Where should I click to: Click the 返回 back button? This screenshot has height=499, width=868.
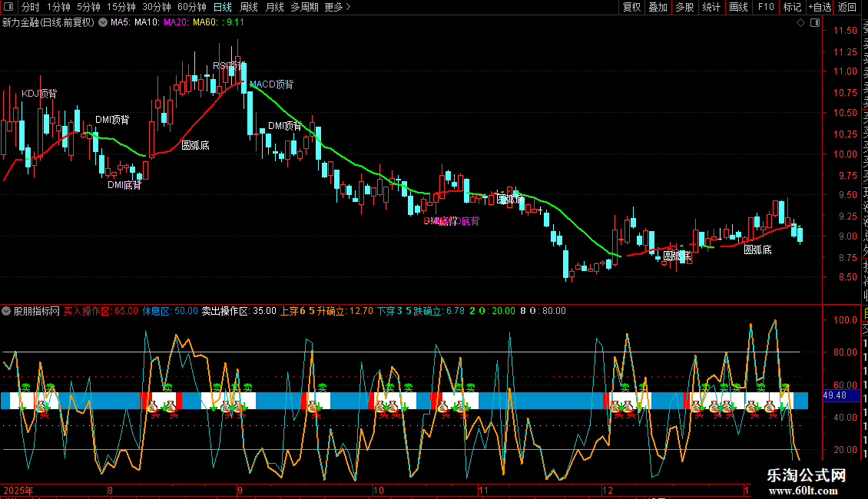847,7
